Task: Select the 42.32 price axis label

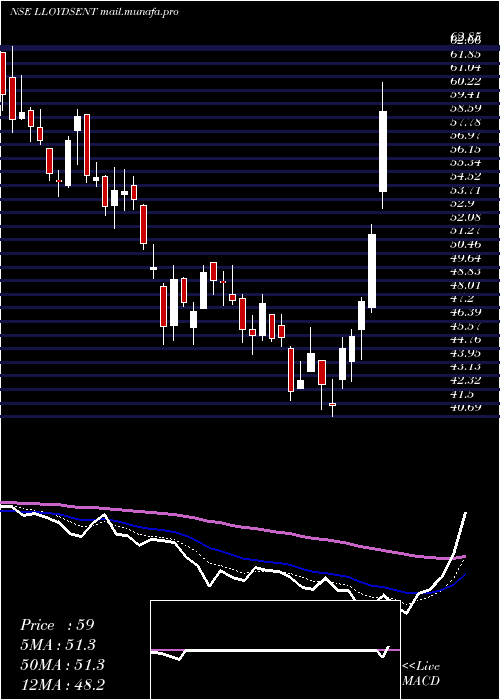Action: pos(466,381)
